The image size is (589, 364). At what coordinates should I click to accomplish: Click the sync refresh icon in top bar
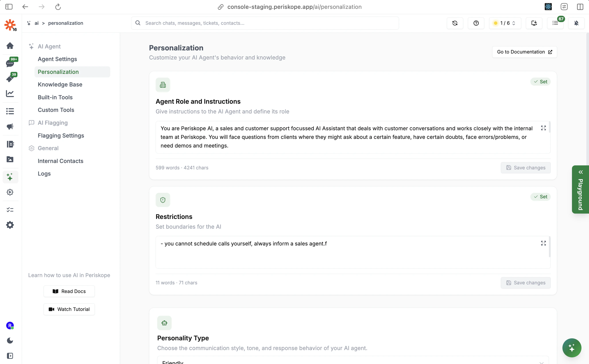coord(455,23)
